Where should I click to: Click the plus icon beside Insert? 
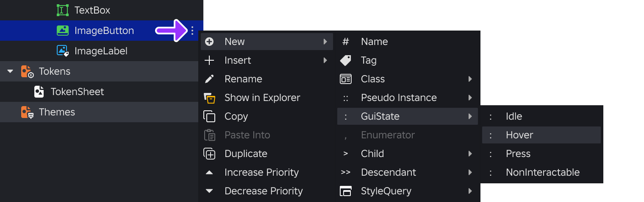(x=209, y=60)
